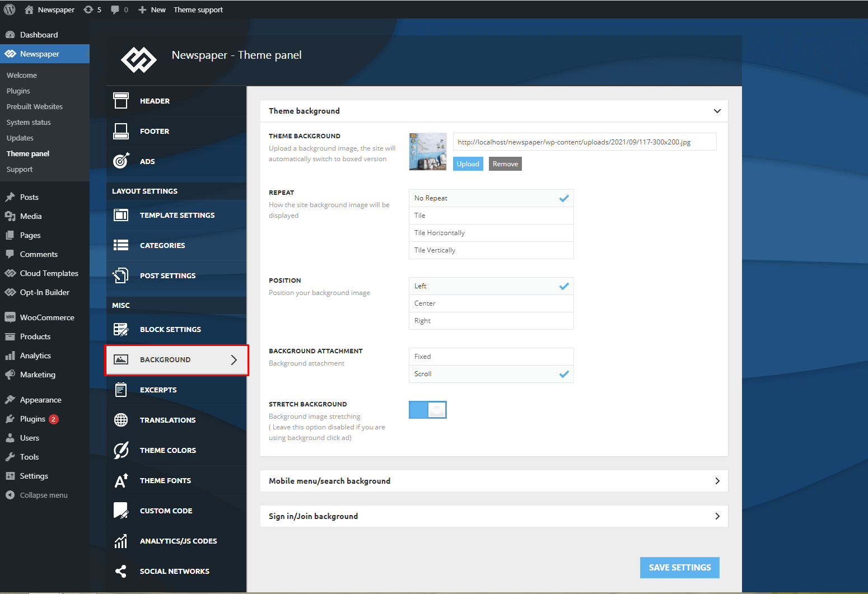Toggle the Stretch Background switch
Screen dimensions: 868x594
[x=428, y=410]
